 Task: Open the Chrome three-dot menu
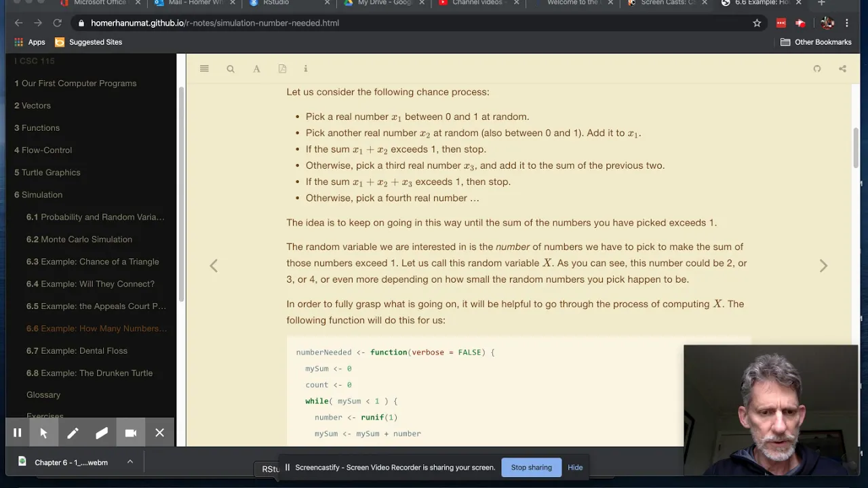pyautogui.click(x=847, y=23)
